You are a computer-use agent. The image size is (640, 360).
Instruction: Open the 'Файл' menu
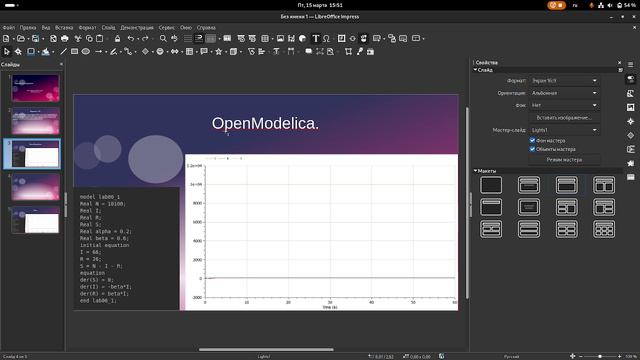click(x=8, y=27)
